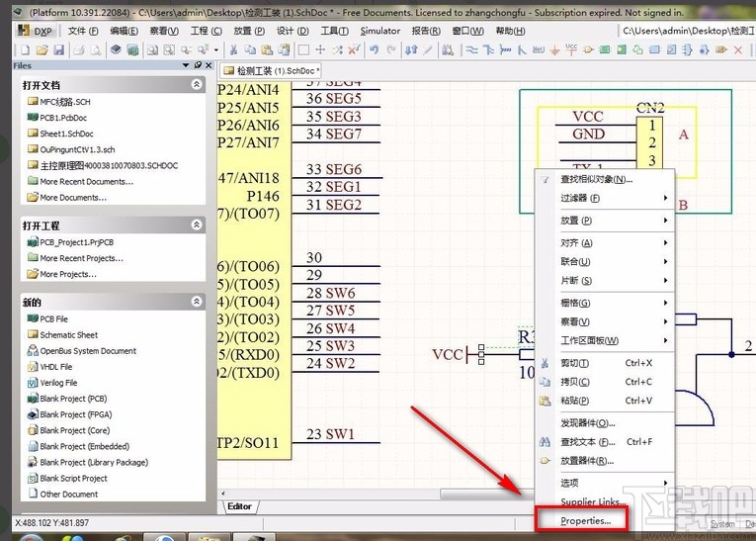This screenshot has height=541, width=756.
Task: Select the Editor tab at the bottom
Action: click(239, 506)
